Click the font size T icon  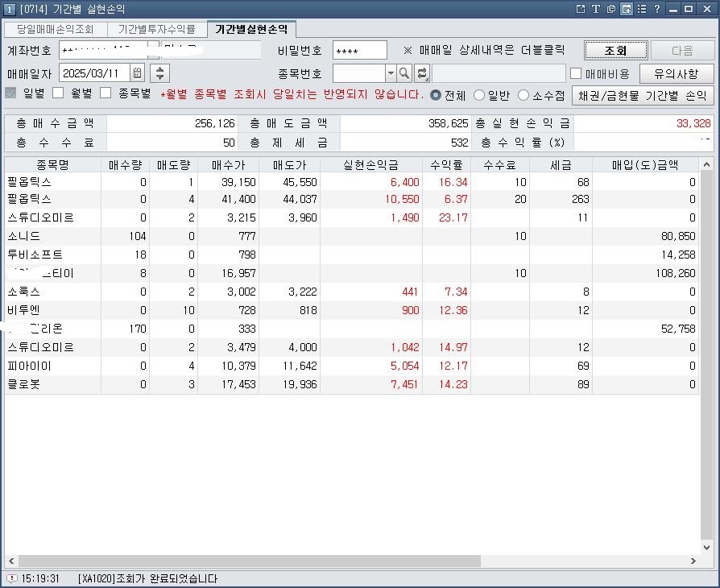(596, 9)
